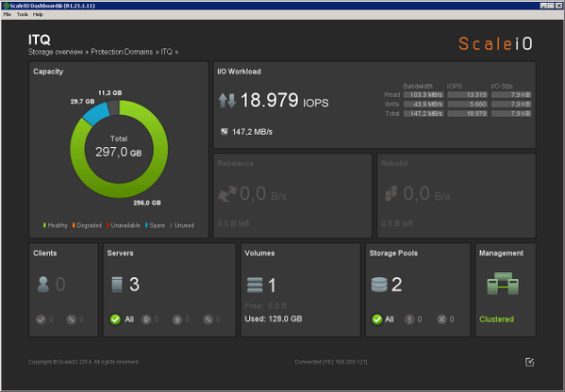This screenshot has width=565, height=392.
Task: Click the Volumes count 1
Action: (272, 286)
